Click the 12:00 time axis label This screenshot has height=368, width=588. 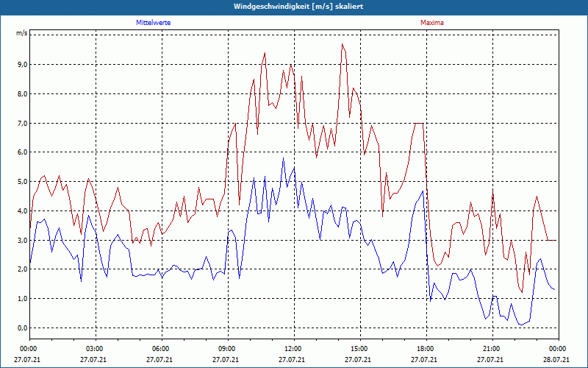[292, 349]
